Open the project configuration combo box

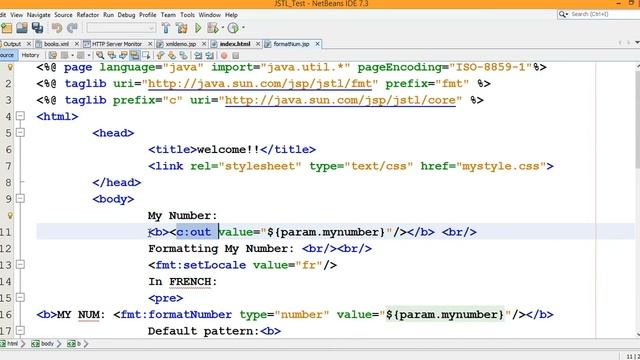point(121,28)
